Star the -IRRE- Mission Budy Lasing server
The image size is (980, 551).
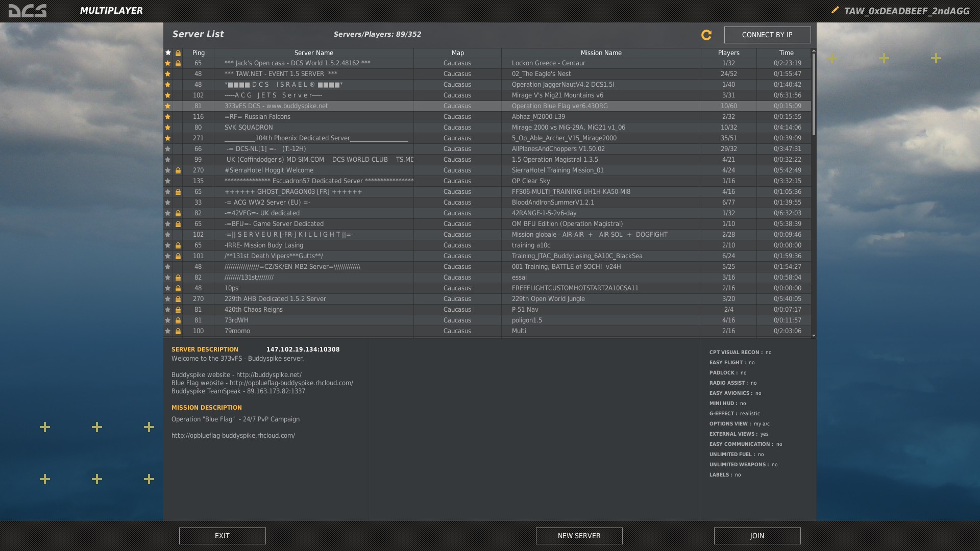pos(167,245)
